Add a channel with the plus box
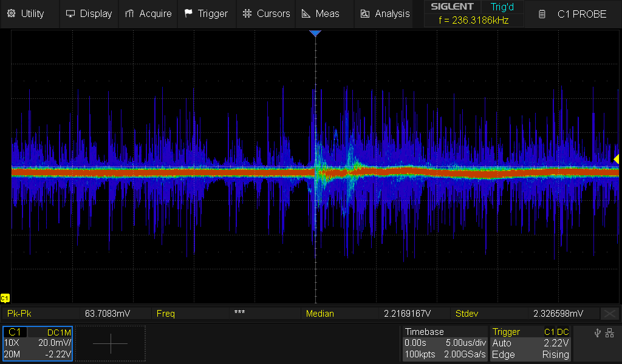The width and height of the screenshot is (622, 364). click(111, 343)
